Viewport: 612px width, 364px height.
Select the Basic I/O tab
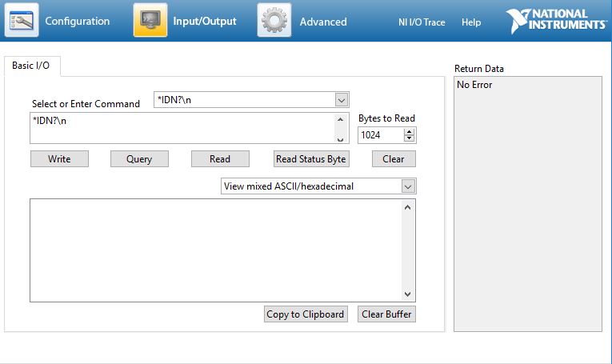pos(31,66)
